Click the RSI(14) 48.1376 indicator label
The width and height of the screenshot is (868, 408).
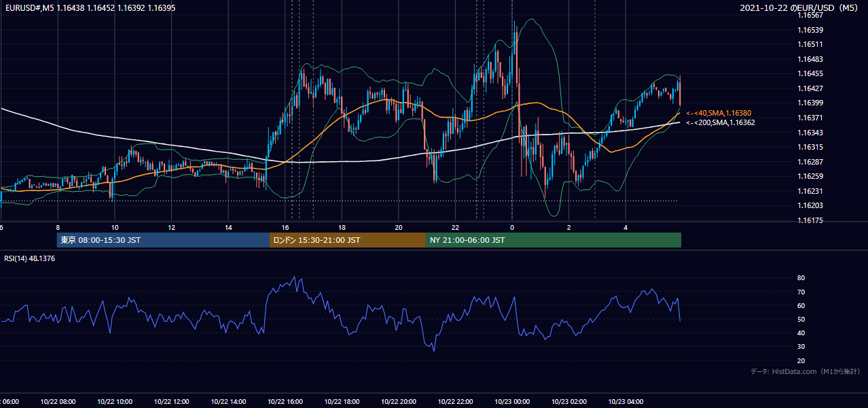pos(30,258)
